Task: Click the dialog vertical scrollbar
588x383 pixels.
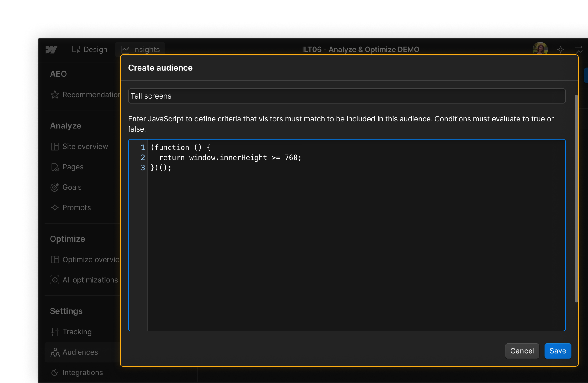Action: click(576, 199)
